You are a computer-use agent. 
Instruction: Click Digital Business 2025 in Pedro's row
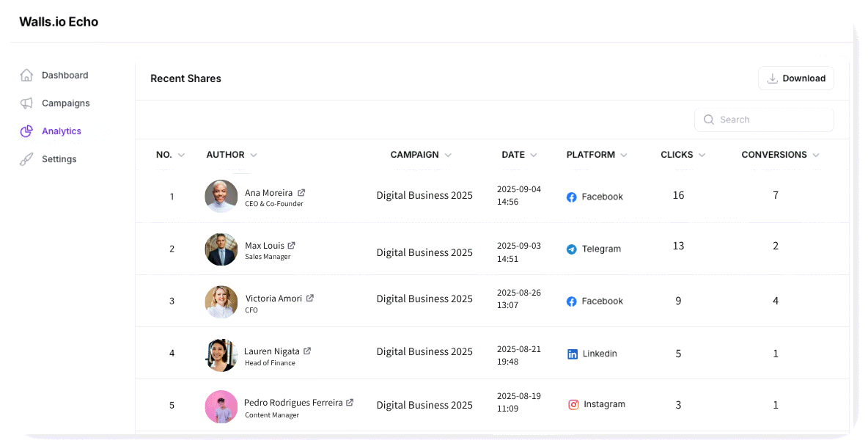click(424, 405)
